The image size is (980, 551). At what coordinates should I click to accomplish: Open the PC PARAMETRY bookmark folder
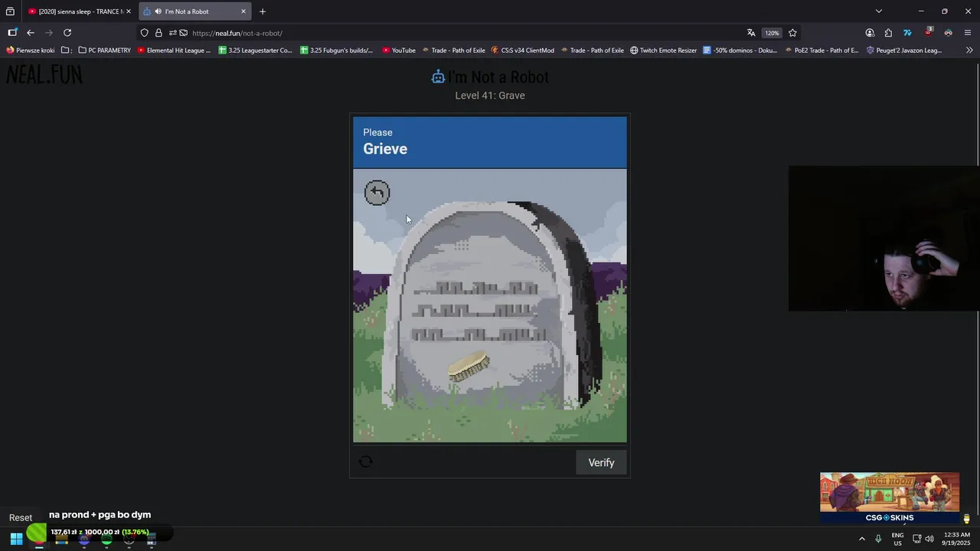pyautogui.click(x=105, y=51)
